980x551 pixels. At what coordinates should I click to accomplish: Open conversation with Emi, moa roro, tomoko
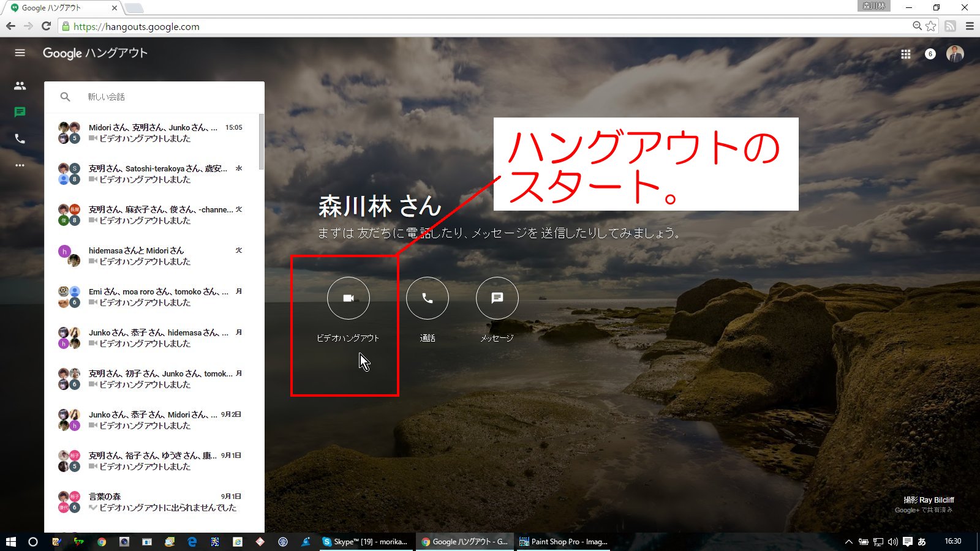pyautogui.click(x=152, y=297)
